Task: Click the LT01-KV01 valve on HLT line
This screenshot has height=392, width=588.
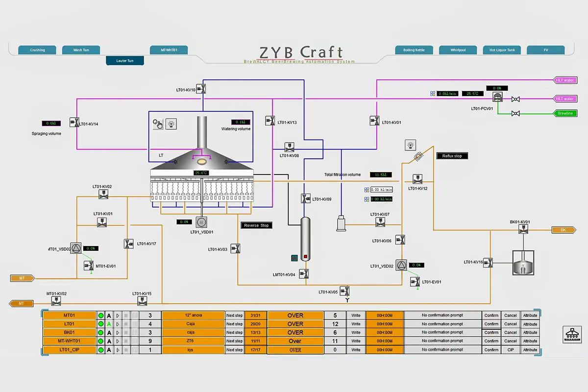Action: pyautogui.click(x=374, y=121)
